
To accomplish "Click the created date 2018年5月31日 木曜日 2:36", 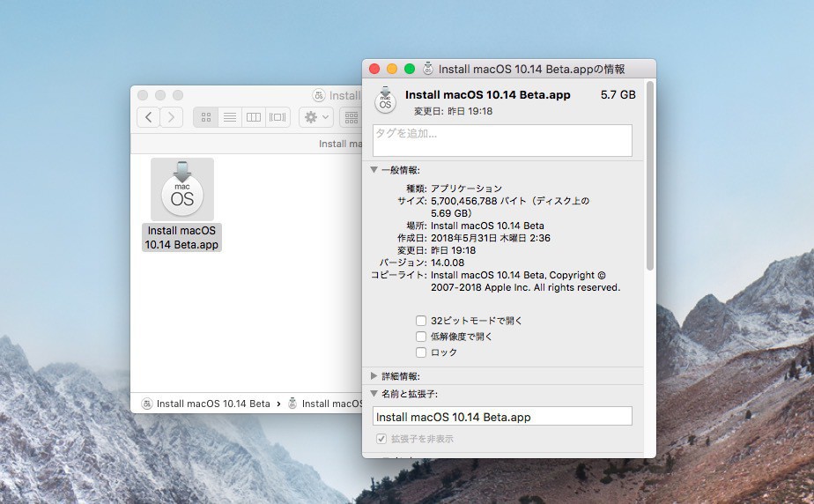I will [491, 238].
